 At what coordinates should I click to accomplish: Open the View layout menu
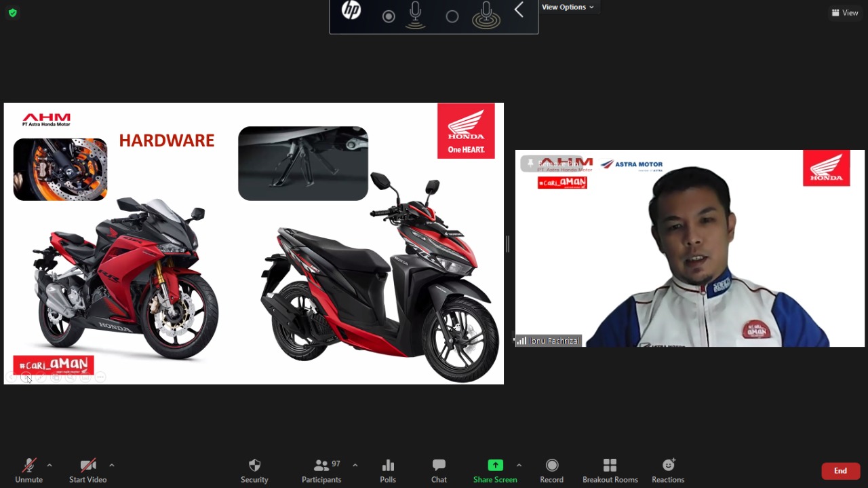click(x=845, y=13)
